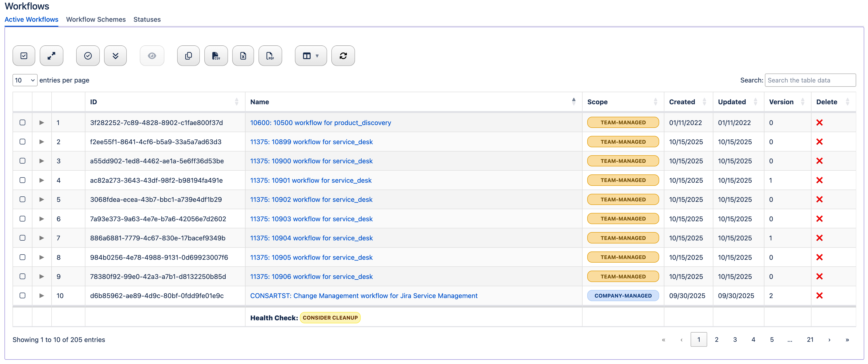
Task: Refresh the workflows table
Action: pyautogui.click(x=343, y=56)
